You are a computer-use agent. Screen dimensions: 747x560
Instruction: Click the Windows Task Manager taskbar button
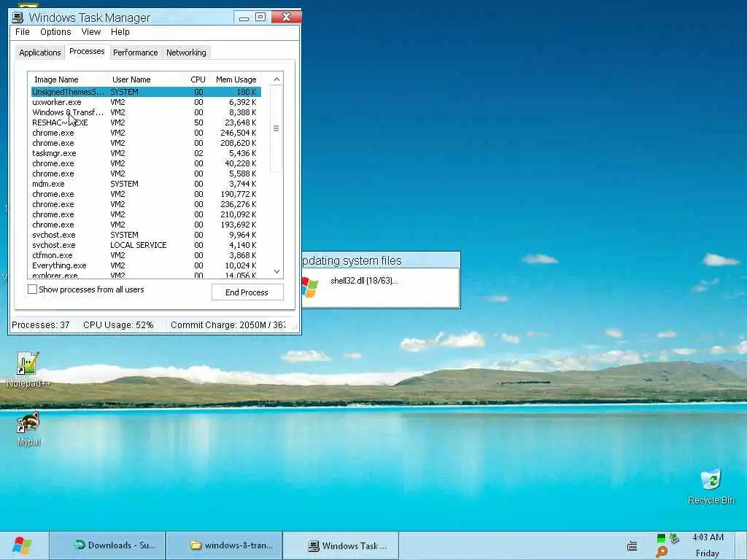point(341,545)
